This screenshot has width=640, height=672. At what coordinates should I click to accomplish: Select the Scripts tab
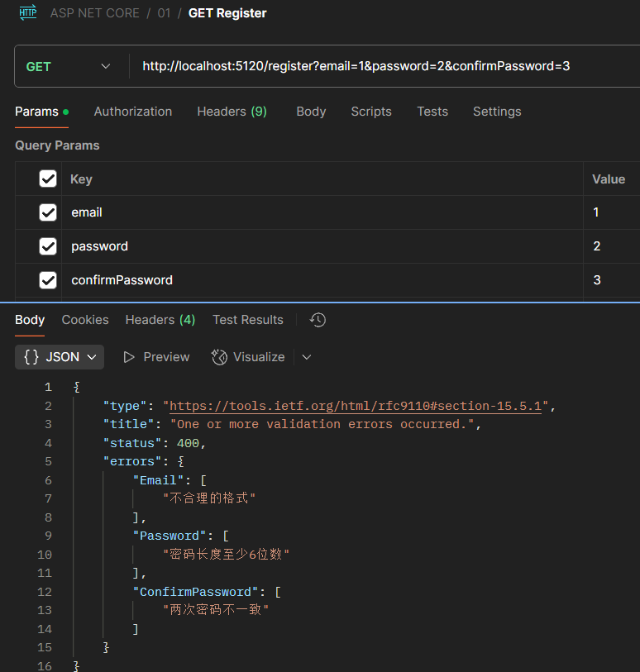point(371,112)
